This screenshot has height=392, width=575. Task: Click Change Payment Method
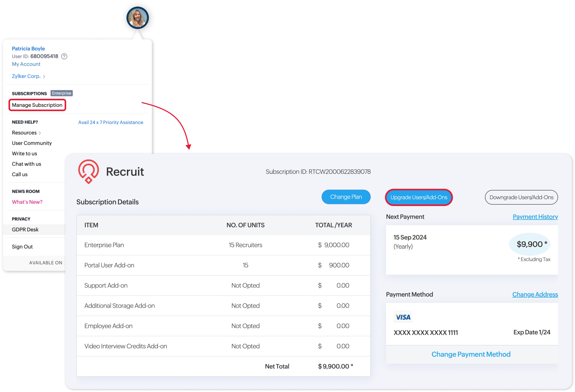click(471, 354)
